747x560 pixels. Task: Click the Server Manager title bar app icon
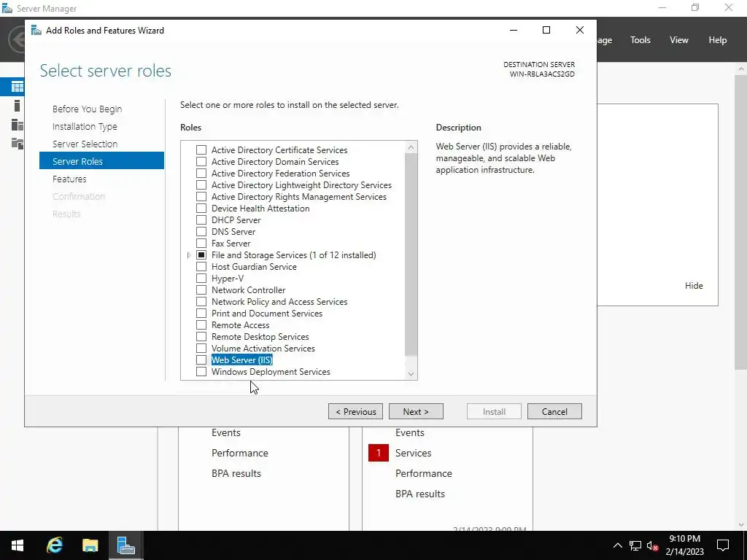click(7, 9)
